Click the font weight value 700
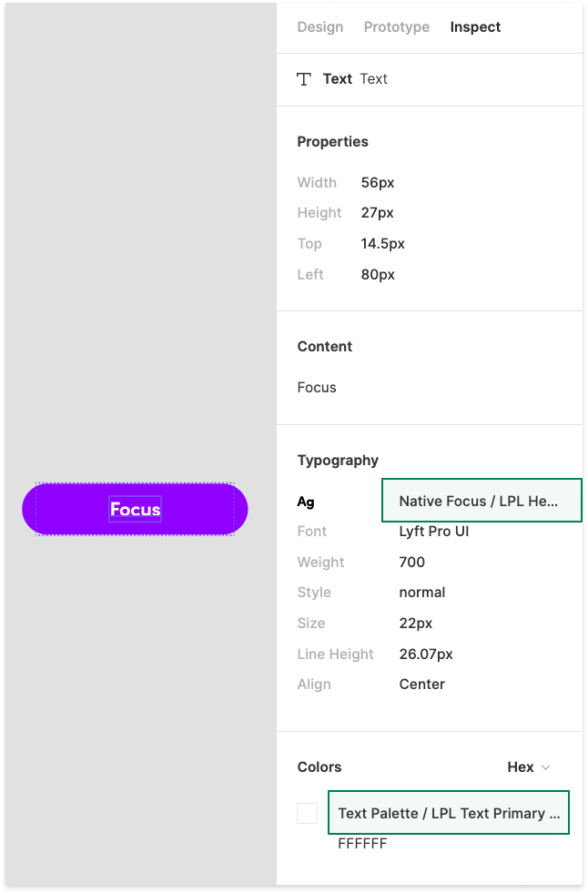588x893 pixels. 412,563
